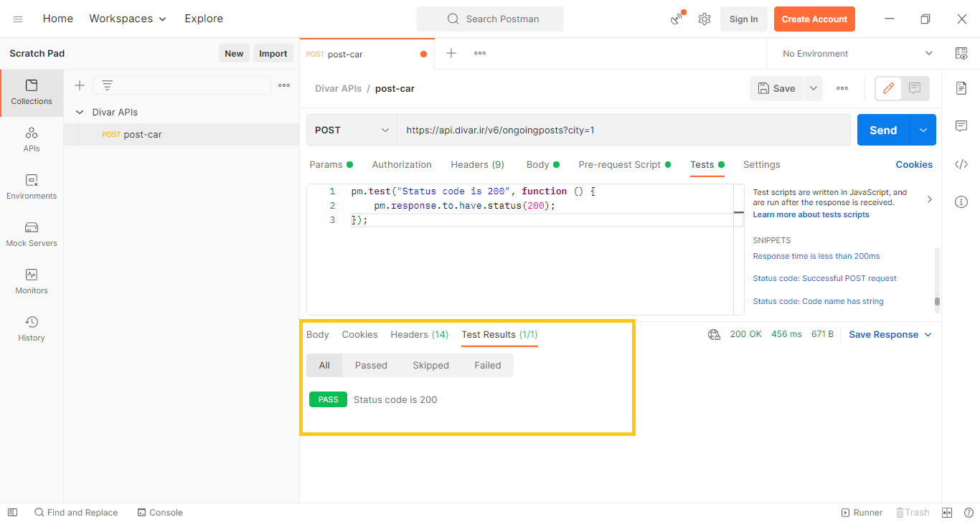Expand the Save Response dropdown

point(890,334)
